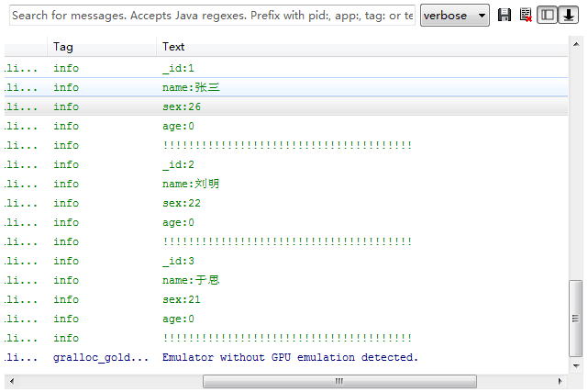
Task: Click the horizontal scrollbar left arrow
Action: pos(10,381)
